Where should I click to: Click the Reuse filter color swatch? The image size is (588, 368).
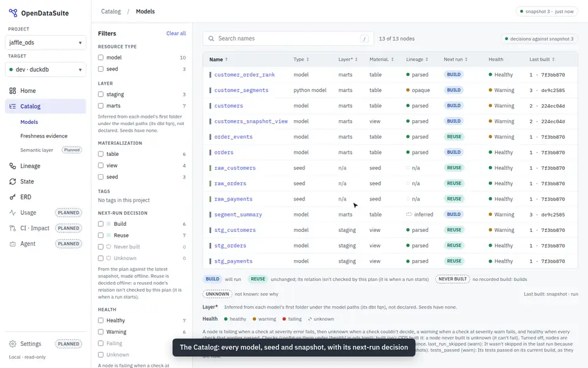point(109,236)
